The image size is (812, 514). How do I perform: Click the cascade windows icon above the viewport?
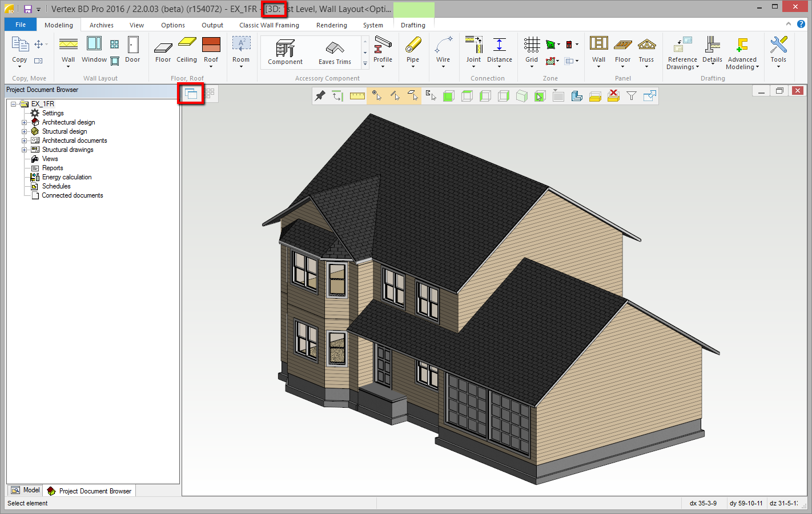(x=191, y=94)
